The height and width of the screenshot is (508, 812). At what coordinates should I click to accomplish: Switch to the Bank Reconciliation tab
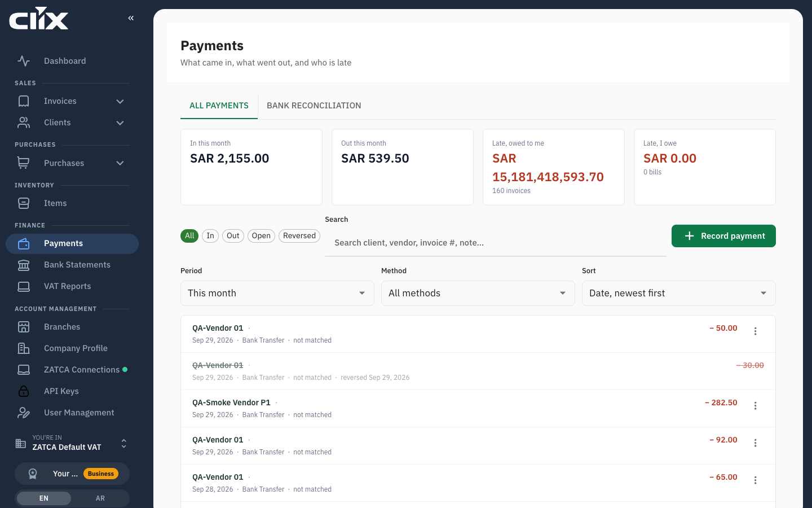314,106
